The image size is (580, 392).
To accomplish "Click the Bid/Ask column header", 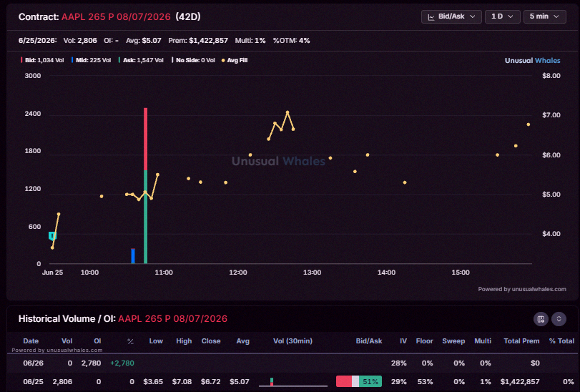I will (369, 341).
